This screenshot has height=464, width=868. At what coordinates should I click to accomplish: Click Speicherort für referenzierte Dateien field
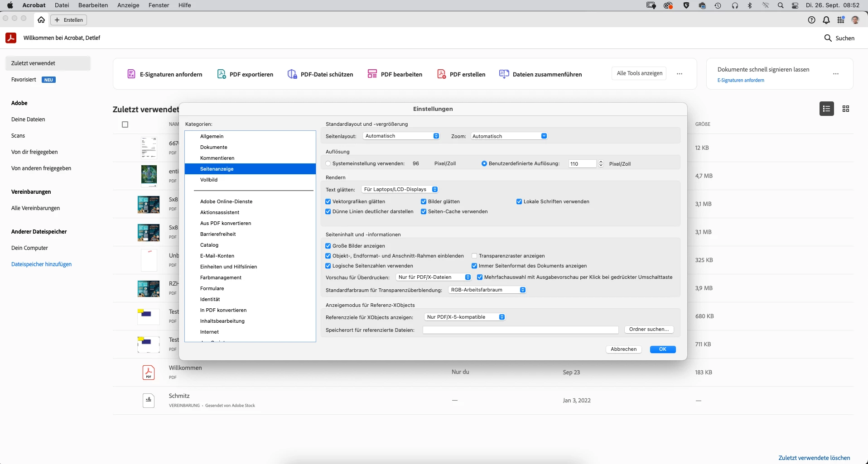click(x=521, y=330)
